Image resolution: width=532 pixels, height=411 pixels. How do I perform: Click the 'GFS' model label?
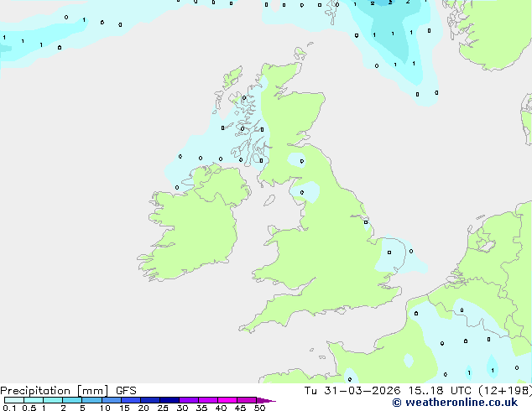(126, 391)
